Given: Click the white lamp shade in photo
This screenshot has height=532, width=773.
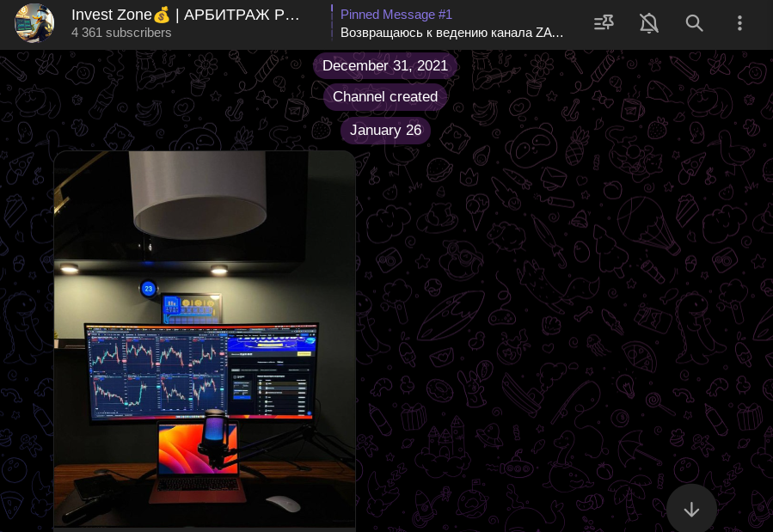Looking at the screenshot, I should (x=198, y=194).
